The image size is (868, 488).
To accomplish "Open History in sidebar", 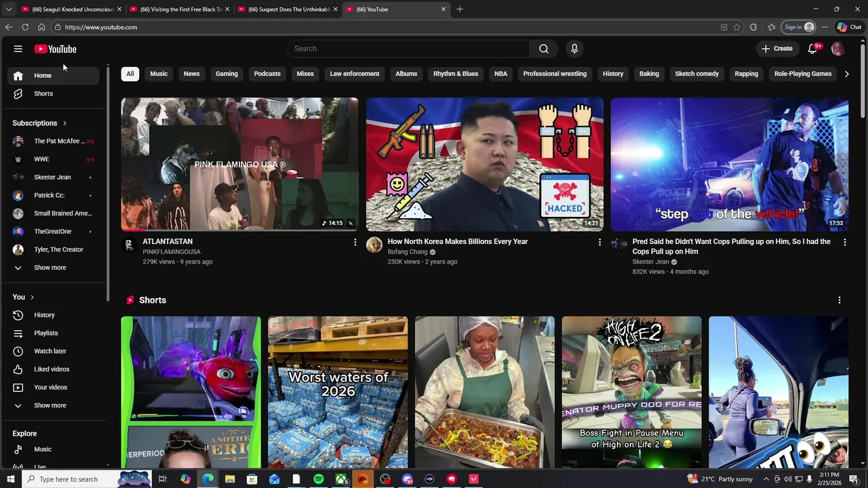I will coord(54,315).
